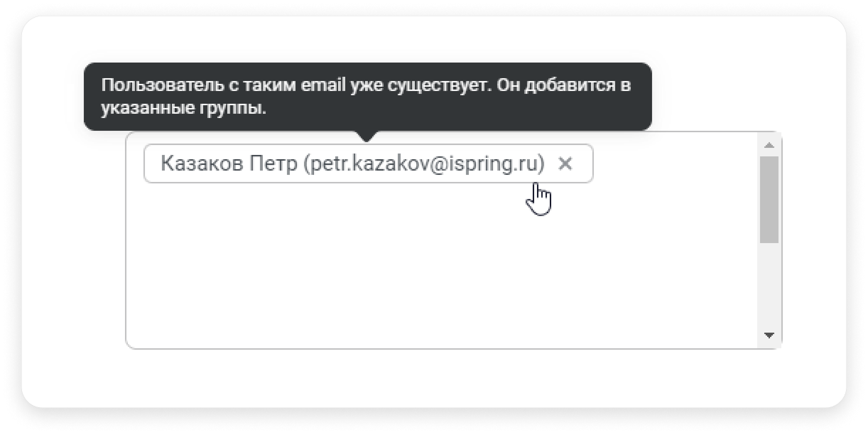The image size is (868, 435).
Task: Click the surname "Казаков" inside the chip
Action: pyautogui.click(x=202, y=163)
